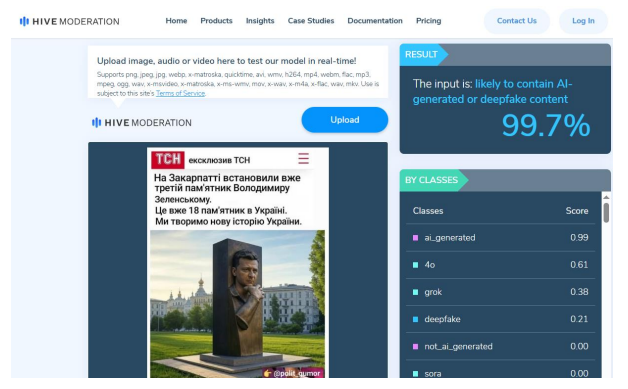628x389 pixels.
Task: Click the 0.21 score value
Action: 579,319
